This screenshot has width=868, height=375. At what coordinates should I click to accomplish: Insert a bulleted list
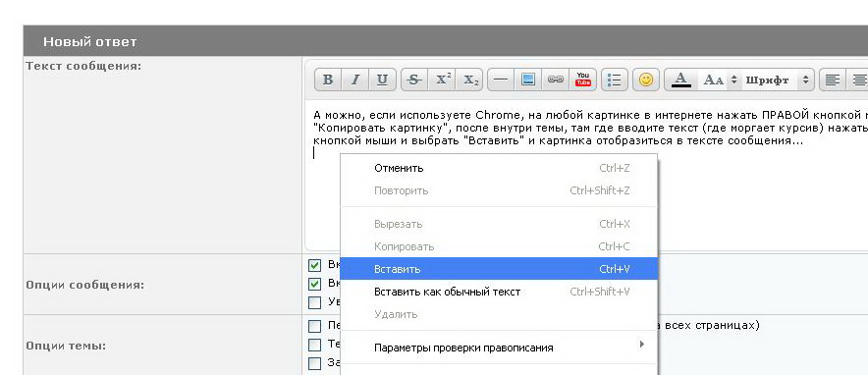614,80
